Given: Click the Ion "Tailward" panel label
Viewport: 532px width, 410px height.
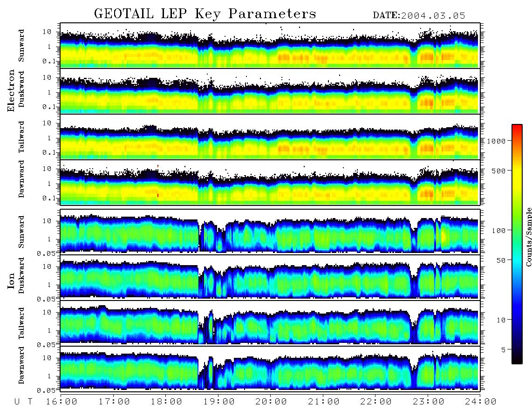Looking at the screenshot, I should (21, 323).
